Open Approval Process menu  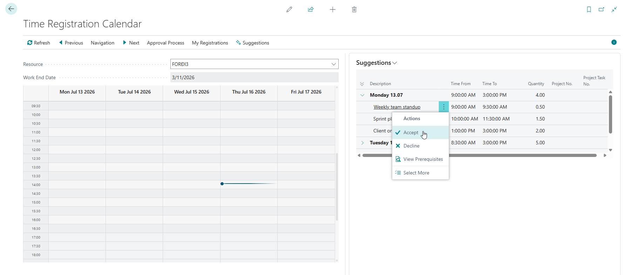pos(165,43)
